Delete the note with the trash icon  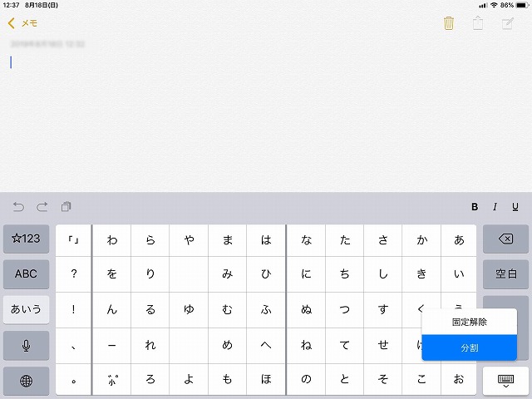pyautogui.click(x=449, y=23)
